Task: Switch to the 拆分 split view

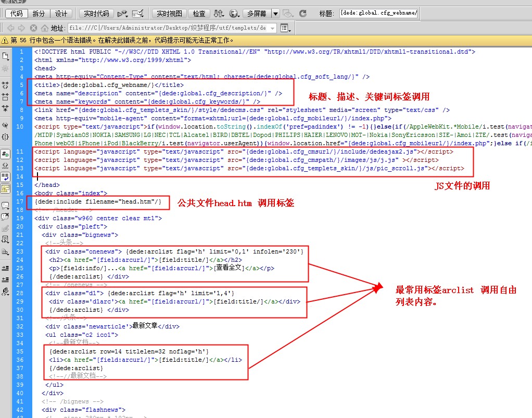Action: coord(39,14)
